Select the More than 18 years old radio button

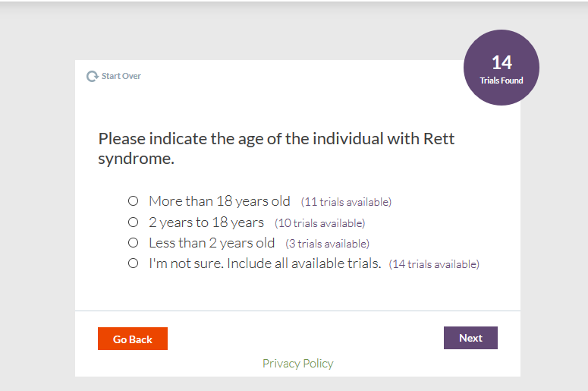click(x=133, y=201)
